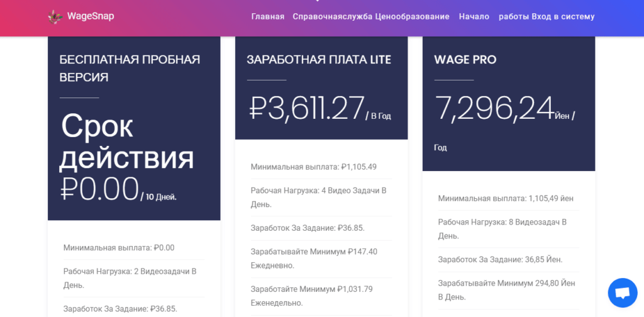
Task: Click the Срок действия text
Action: (127, 142)
